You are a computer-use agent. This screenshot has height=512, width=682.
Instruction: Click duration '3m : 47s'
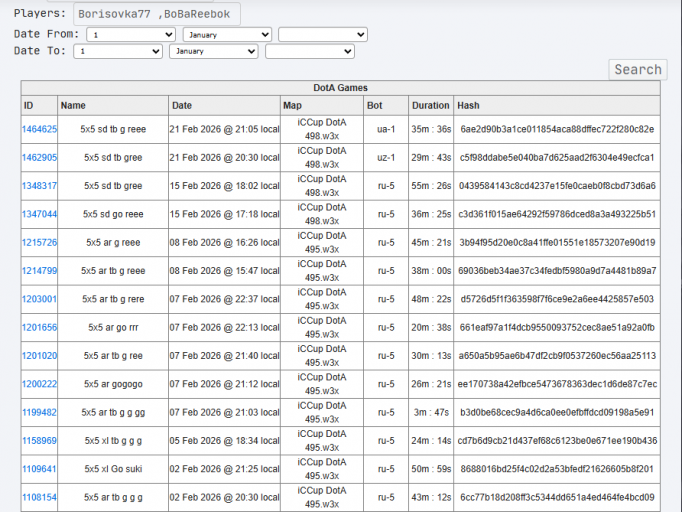pos(431,412)
